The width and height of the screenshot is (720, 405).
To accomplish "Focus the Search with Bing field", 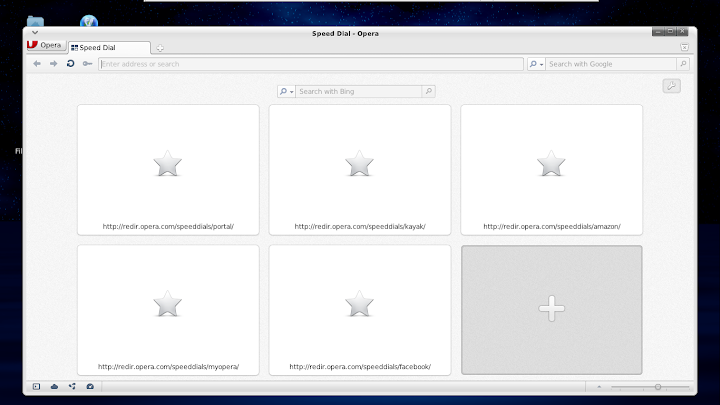I will coord(358,91).
